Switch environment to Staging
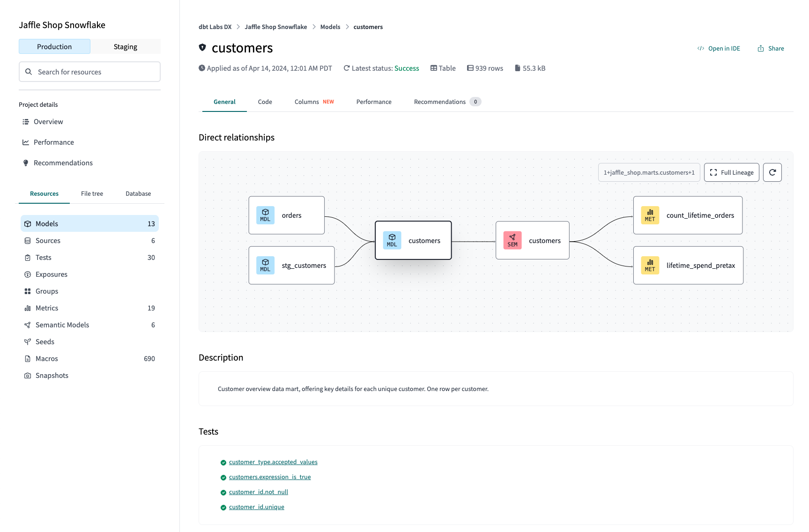809x532 pixels. tap(125, 47)
